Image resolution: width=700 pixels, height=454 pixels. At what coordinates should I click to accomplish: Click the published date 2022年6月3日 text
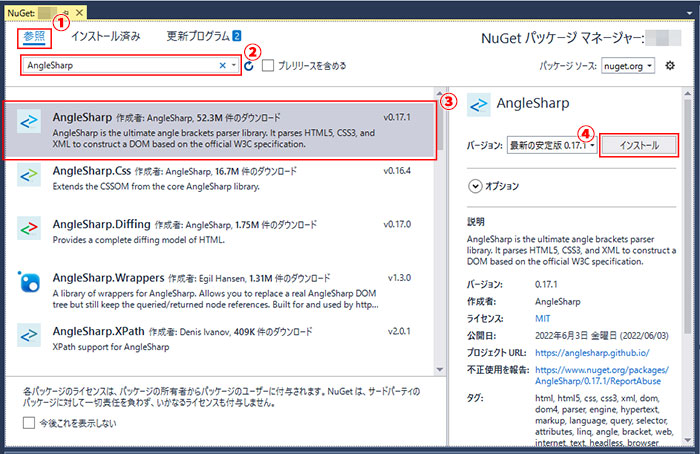[x=602, y=336]
